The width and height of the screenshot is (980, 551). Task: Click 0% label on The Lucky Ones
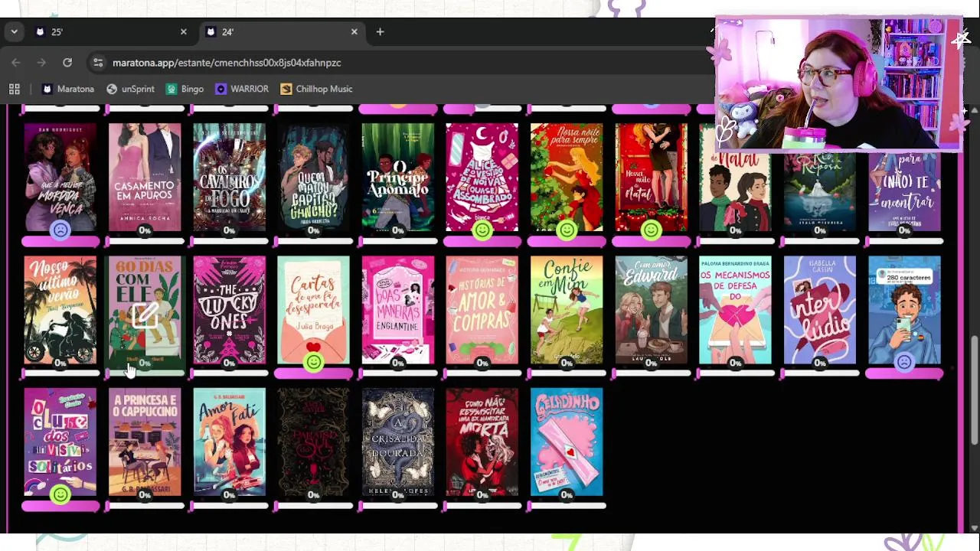click(229, 363)
